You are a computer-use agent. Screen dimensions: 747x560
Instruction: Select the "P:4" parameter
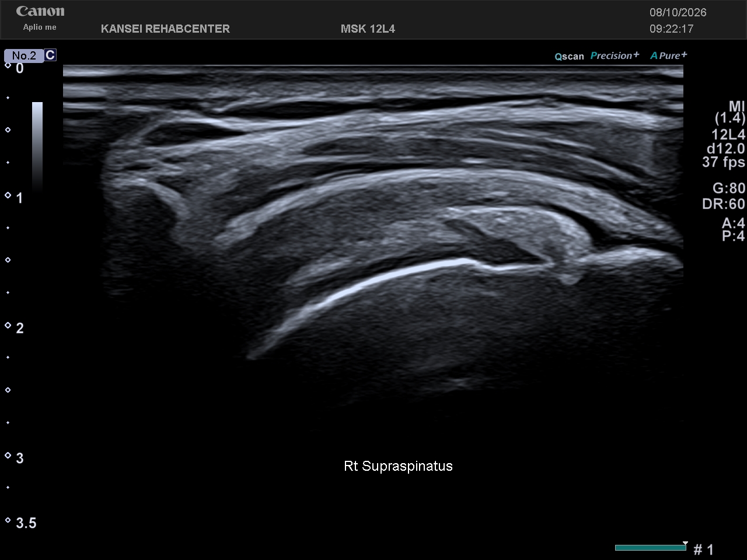point(734,236)
